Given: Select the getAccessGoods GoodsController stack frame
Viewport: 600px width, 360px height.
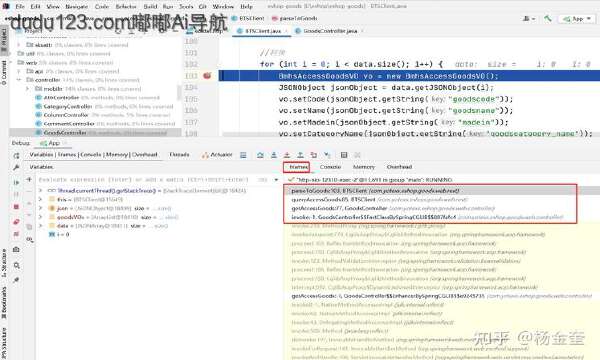Looking at the screenshot, I should click(393, 208).
